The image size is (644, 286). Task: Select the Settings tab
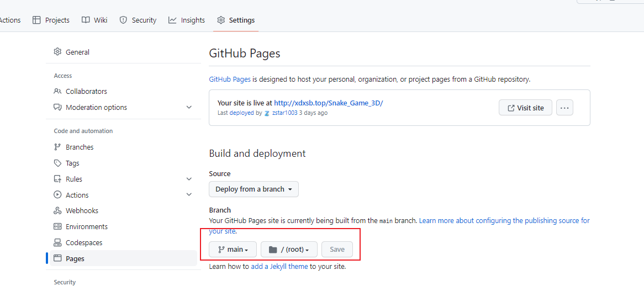coord(236,20)
